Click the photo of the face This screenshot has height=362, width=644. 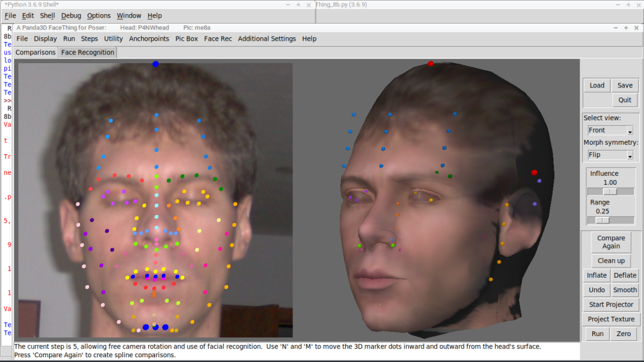point(156,200)
